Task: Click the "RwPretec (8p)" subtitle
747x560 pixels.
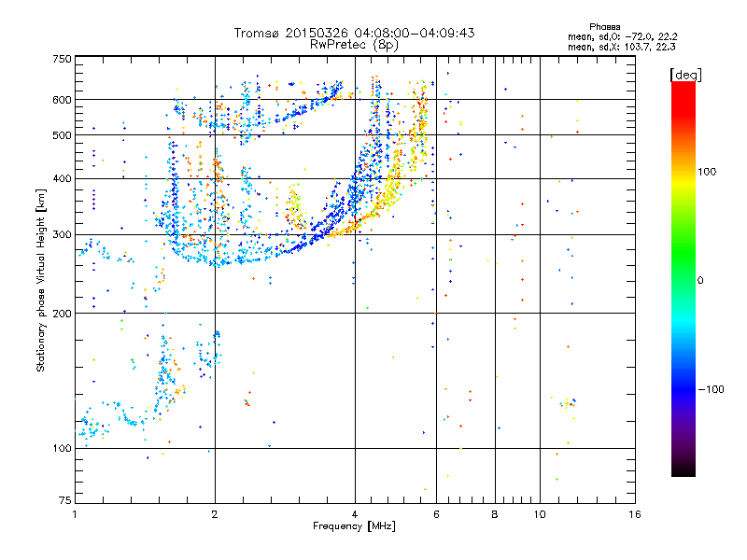Action: 354,45
